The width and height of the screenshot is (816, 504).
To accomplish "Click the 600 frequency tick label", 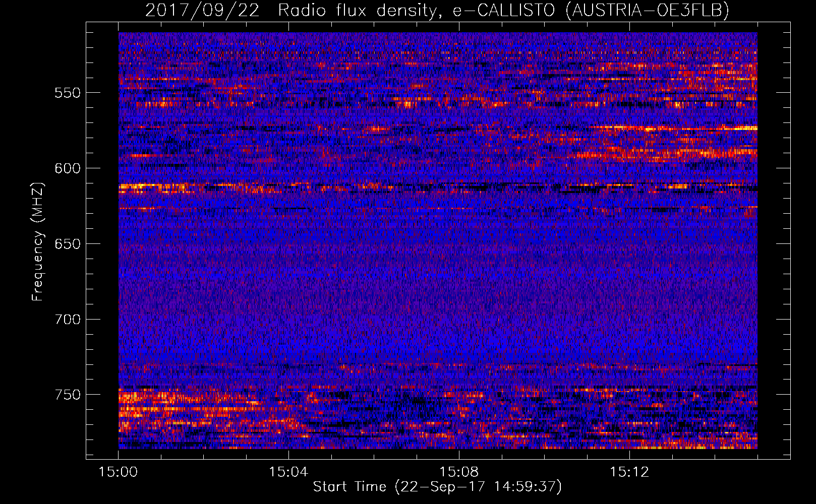I will (68, 168).
